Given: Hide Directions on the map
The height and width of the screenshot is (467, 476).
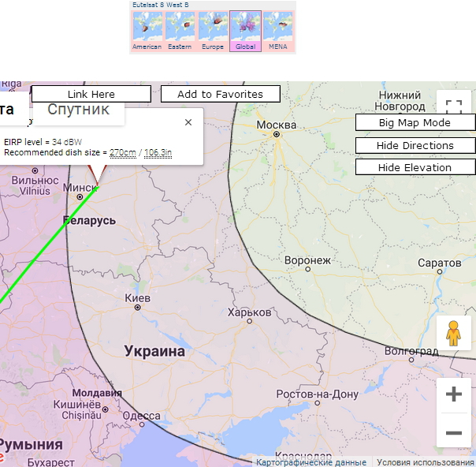Looking at the screenshot, I should 415,145.
